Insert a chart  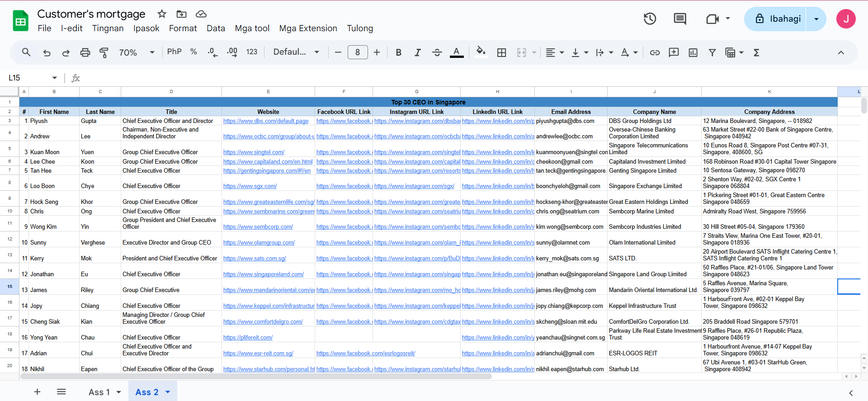(x=693, y=52)
